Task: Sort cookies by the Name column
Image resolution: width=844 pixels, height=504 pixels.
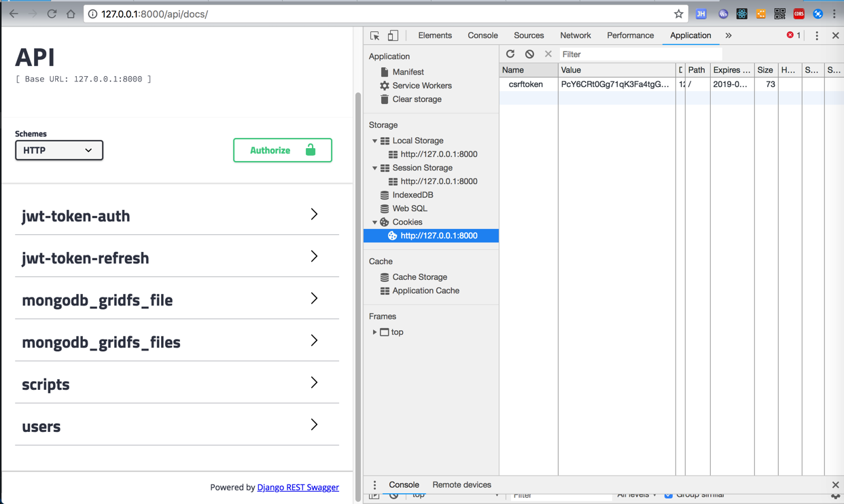Action: (x=529, y=70)
